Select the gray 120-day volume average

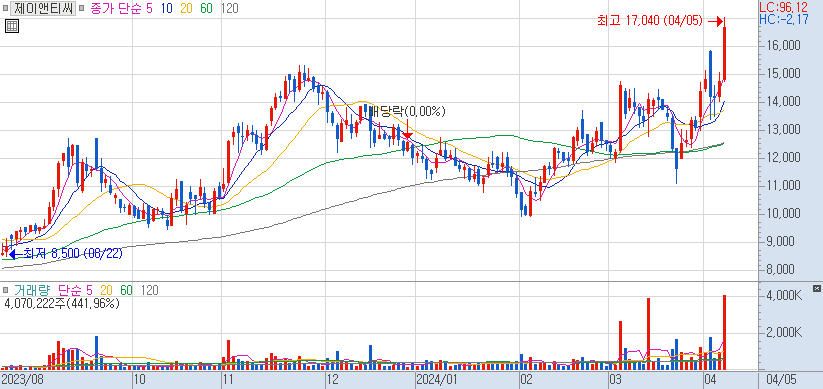coord(150,290)
